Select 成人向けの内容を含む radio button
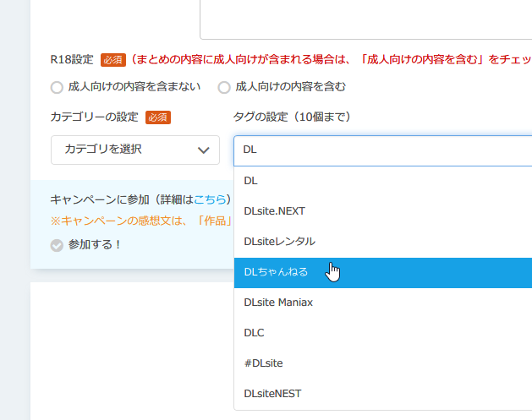 [224, 87]
